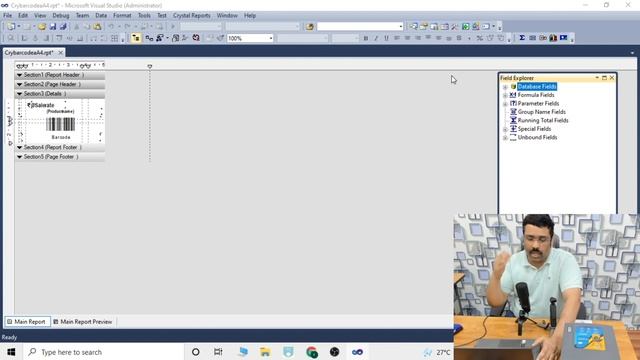Select Group Name Fields in Field Explorer
Screen dimensions: 640x360
click(x=541, y=112)
